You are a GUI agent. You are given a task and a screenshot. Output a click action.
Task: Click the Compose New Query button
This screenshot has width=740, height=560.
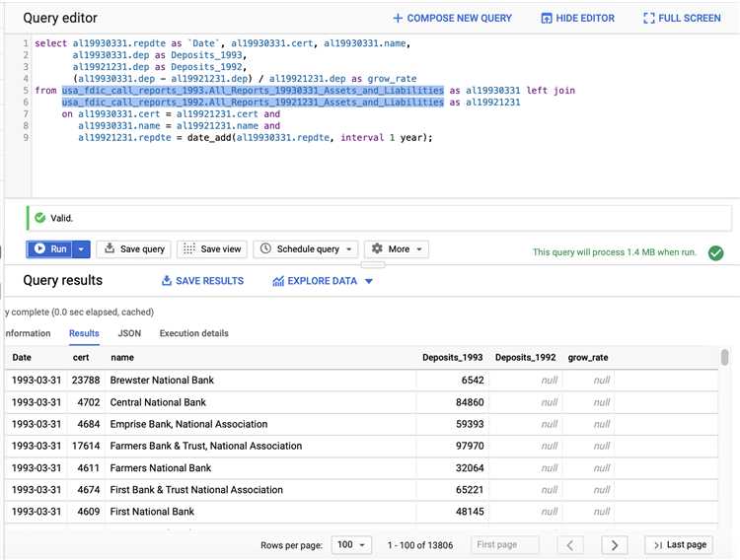coord(452,18)
